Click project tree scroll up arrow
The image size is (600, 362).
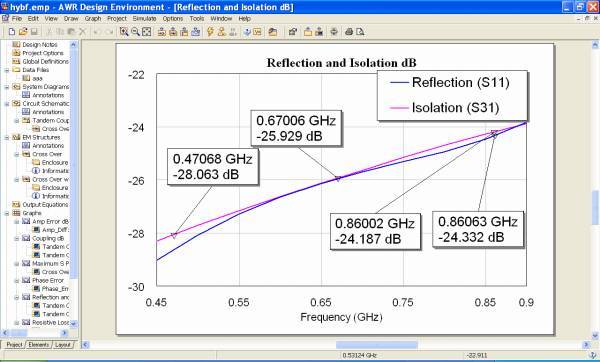(x=73, y=45)
